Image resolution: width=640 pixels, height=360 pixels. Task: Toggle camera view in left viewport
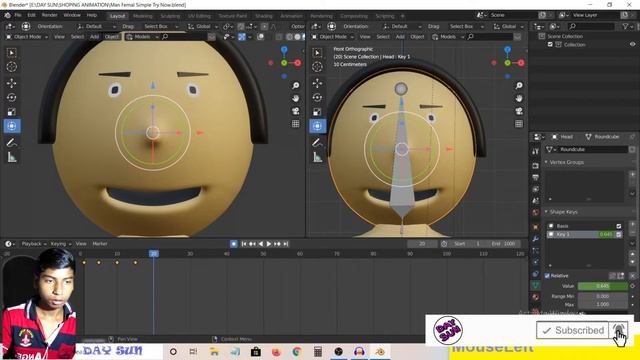click(x=296, y=111)
